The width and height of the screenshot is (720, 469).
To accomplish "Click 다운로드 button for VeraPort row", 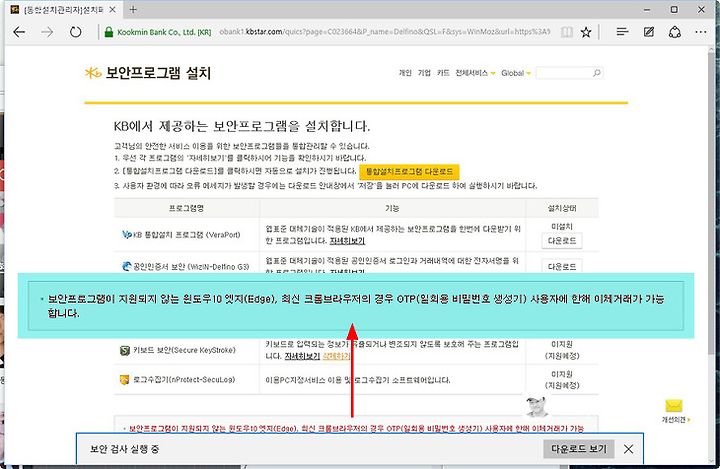I will click(562, 241).
